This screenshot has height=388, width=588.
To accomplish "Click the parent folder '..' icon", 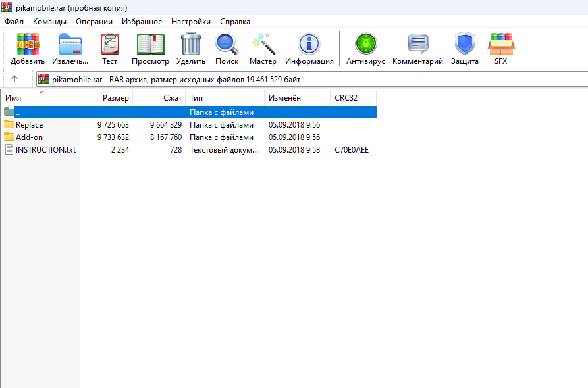I will click(9, 111).
